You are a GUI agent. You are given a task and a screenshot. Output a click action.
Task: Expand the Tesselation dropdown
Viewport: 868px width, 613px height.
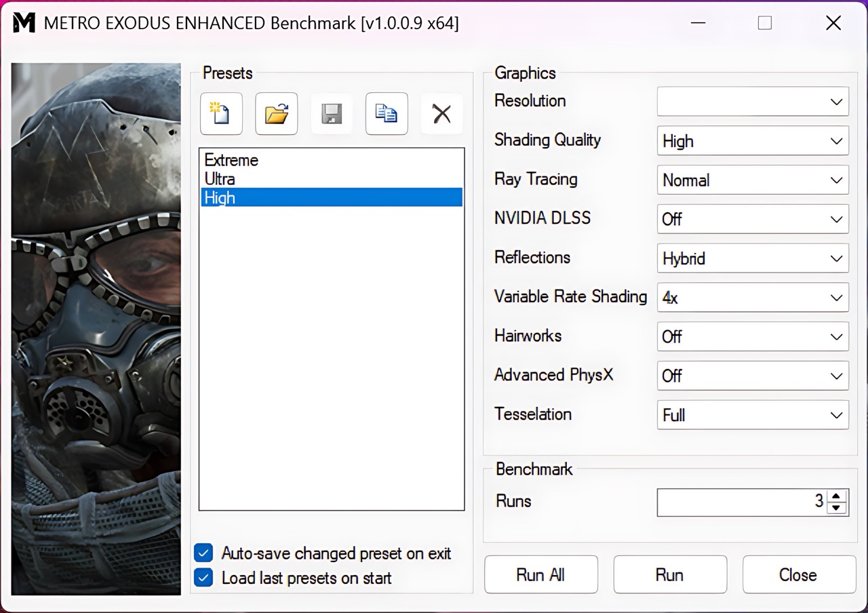(x=753, y=415)
